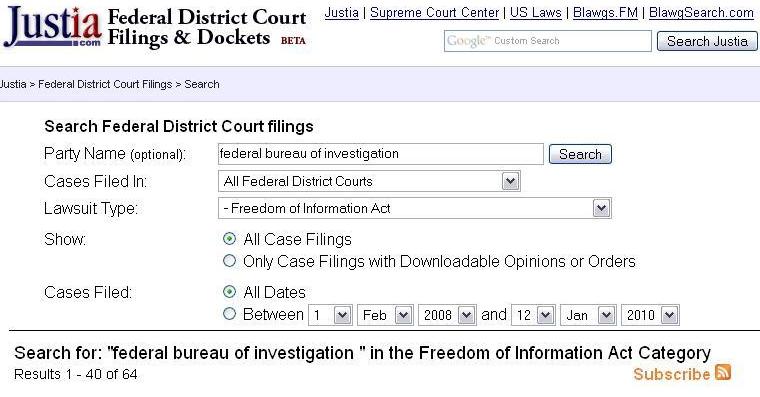Click into the Party Name text field

[381, 154]
